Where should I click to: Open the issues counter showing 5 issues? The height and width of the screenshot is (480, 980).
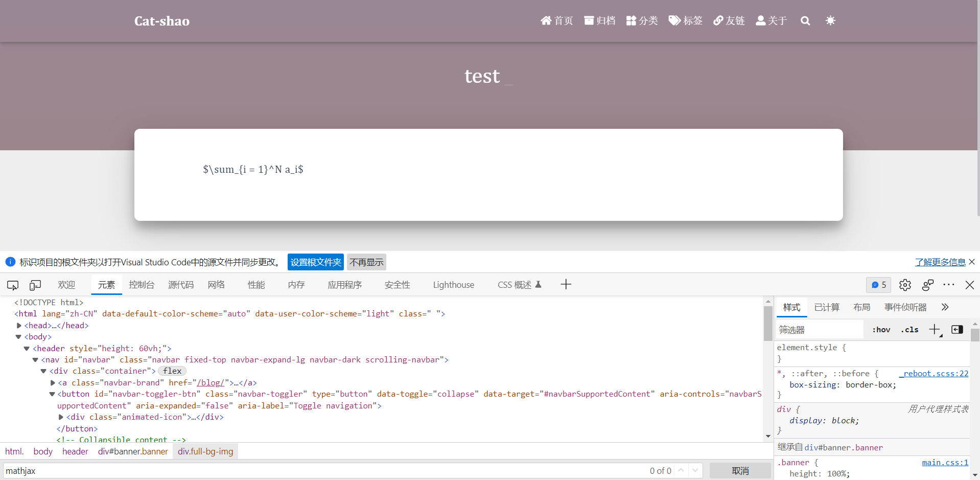878,285
